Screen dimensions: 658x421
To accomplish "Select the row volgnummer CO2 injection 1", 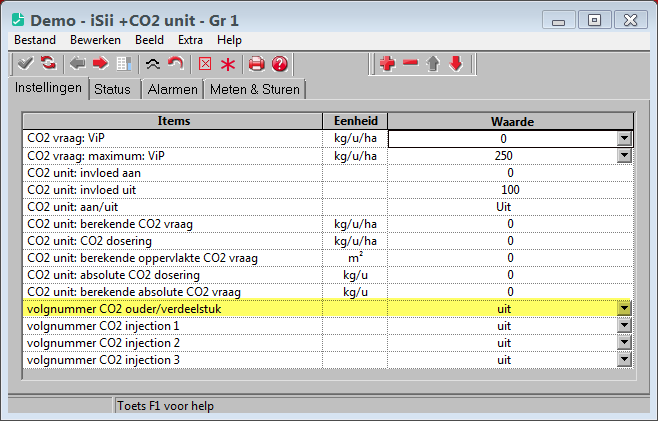I will pos(328,326).
